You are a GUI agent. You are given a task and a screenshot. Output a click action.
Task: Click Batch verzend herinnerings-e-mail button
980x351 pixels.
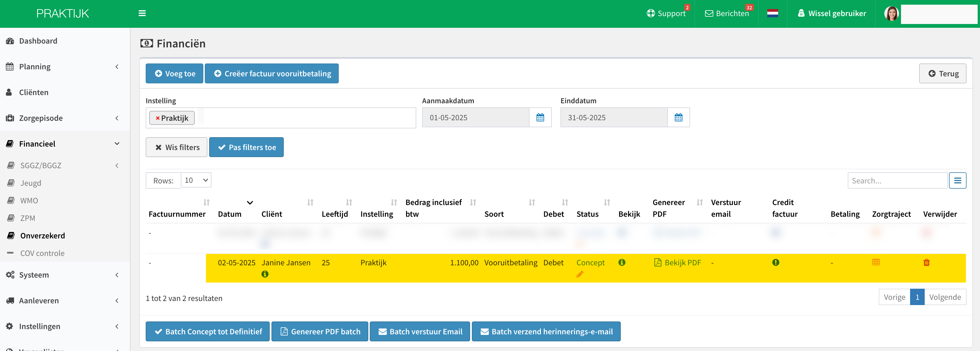pyautogui.click(x=546, y=332)
